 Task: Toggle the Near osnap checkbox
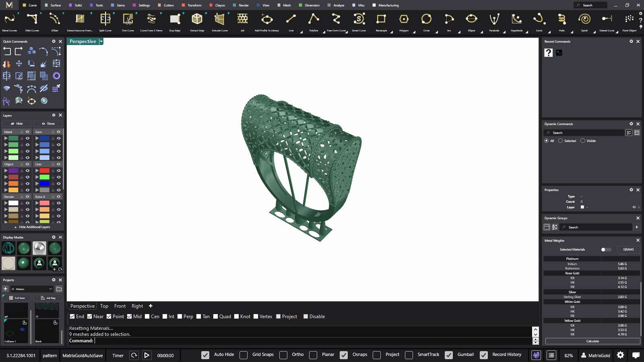click(90, 317)
